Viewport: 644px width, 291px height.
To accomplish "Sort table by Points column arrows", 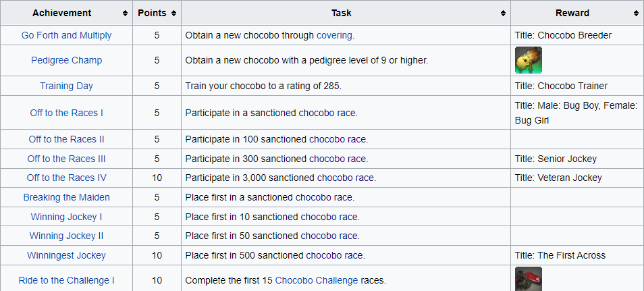I will pos(173,13).
